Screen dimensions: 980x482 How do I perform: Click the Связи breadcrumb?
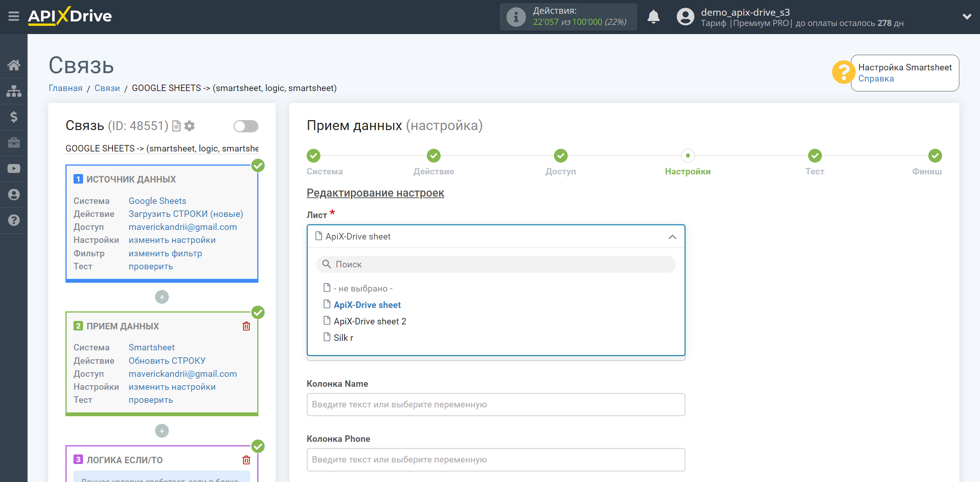tap(107, 88)
